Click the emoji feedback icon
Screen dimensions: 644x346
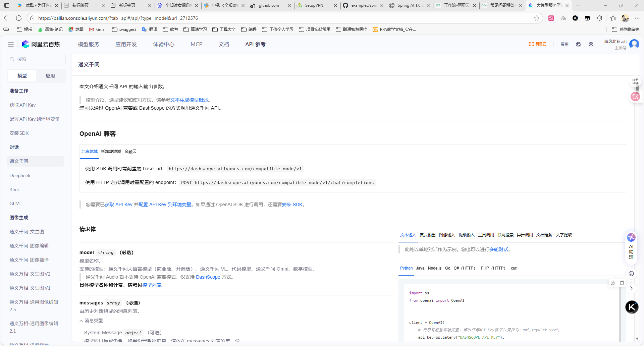pyautogui.click(x=632, y=274)
